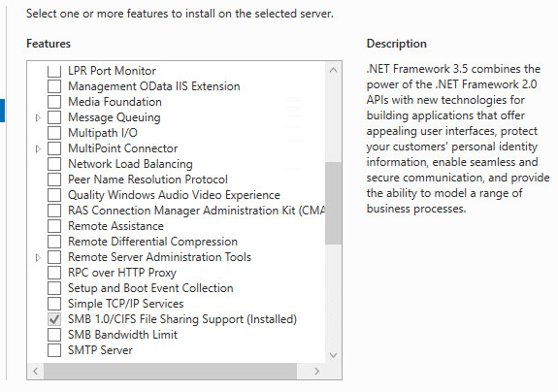Click the horizontal scroll left arrow
The width and height of the screenshot is (558, 392).
(36, 371)
